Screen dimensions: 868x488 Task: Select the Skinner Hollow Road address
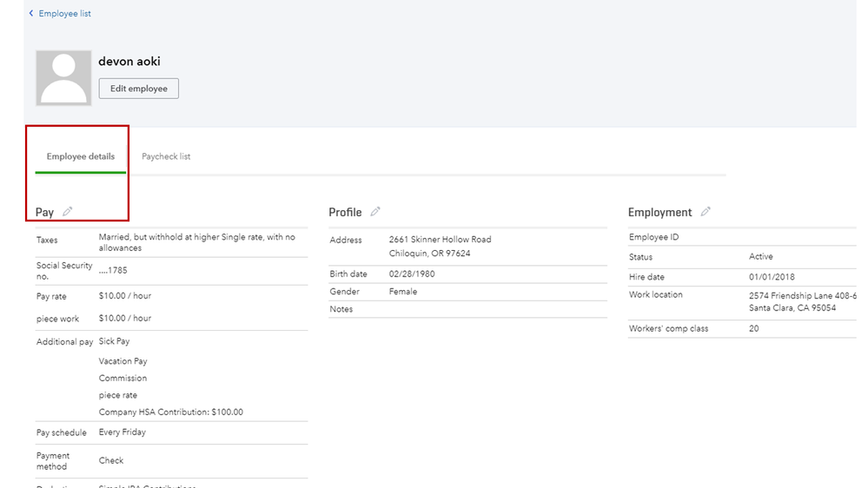click(x=440, y=240)
